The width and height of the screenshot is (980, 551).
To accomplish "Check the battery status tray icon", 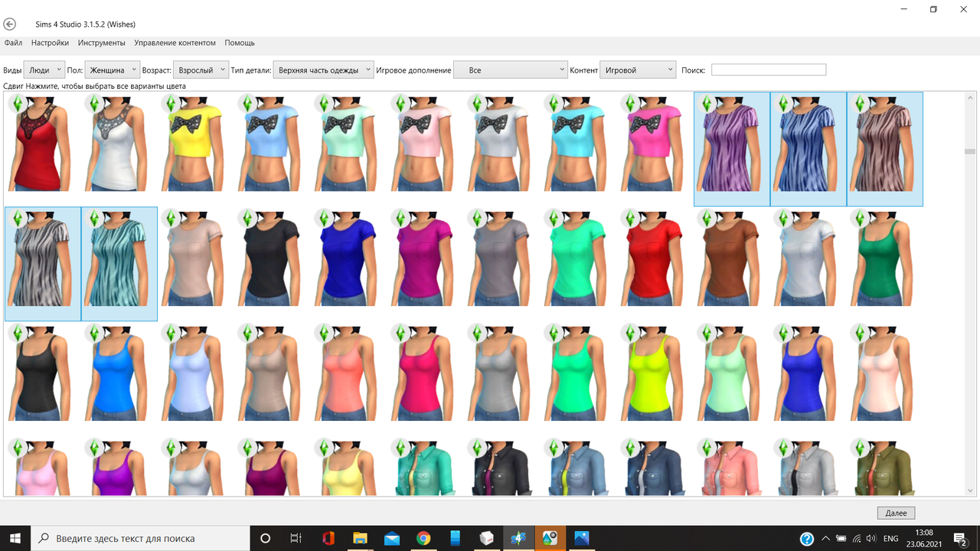I will pos(841,539).
